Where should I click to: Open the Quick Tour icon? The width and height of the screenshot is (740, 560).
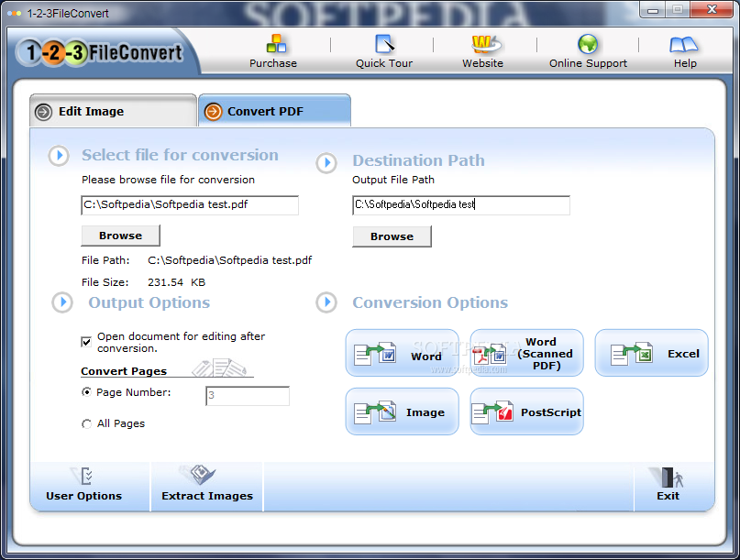pyautogui.click(x=384, y=44)
